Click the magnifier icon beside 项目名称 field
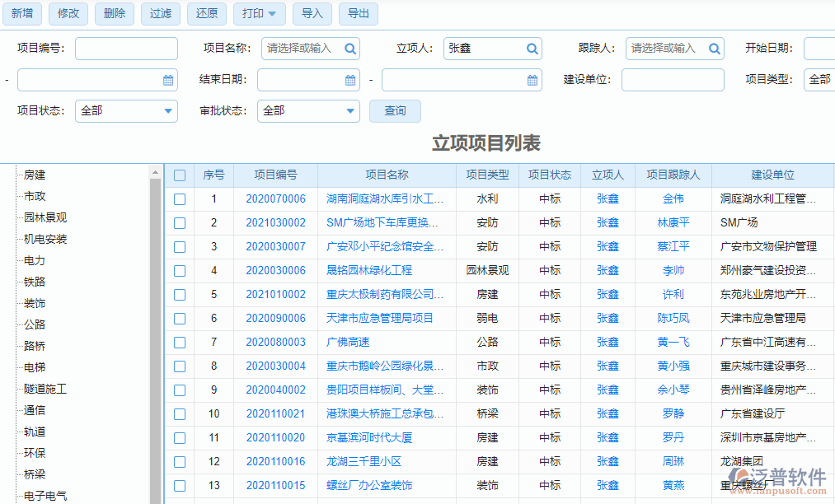835x504 pixels. point(349,49)
